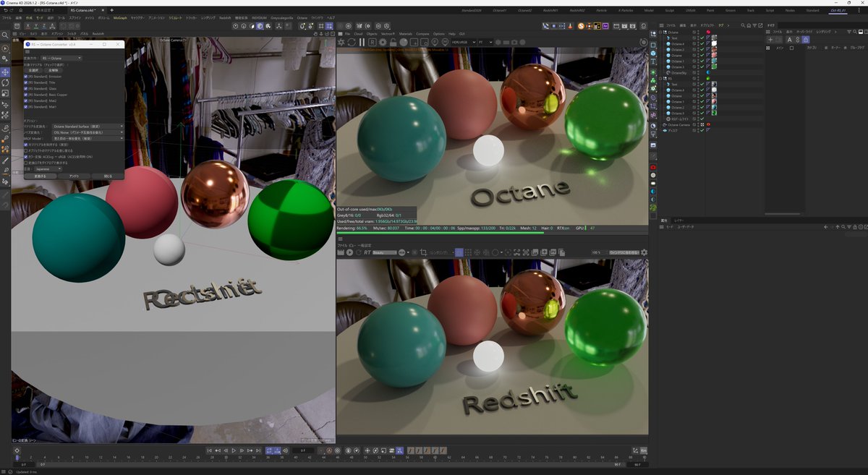Open Redshift menu in main menu bar
Image resolution: width=868 pixels, height=475 pixels.
point(225,17)
